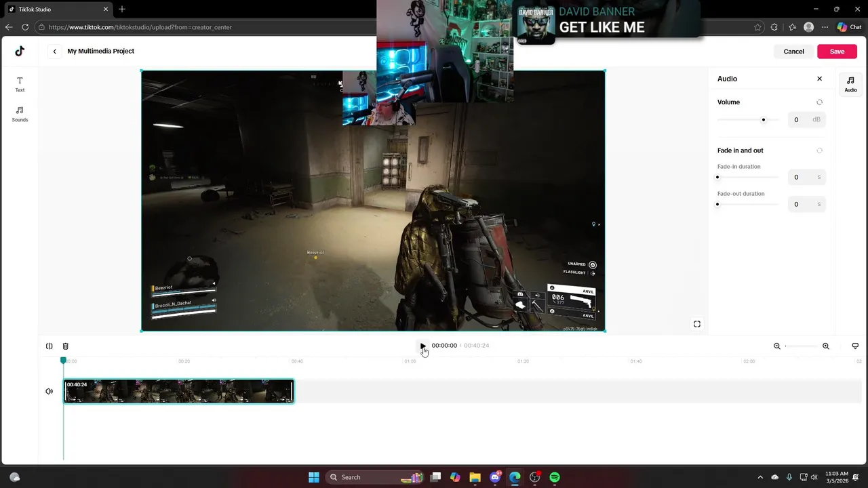Screen dimensions: 868x488
Task: Reset the Fade in and out setting
Action: click(819, 150)
